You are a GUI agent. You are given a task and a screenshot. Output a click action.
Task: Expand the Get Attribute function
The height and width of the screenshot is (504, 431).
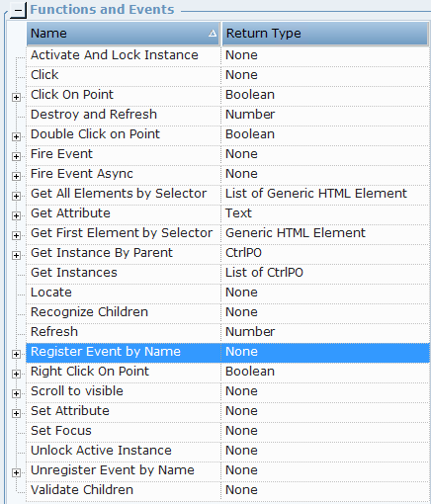pyautogui.click(x=16, y=215)
